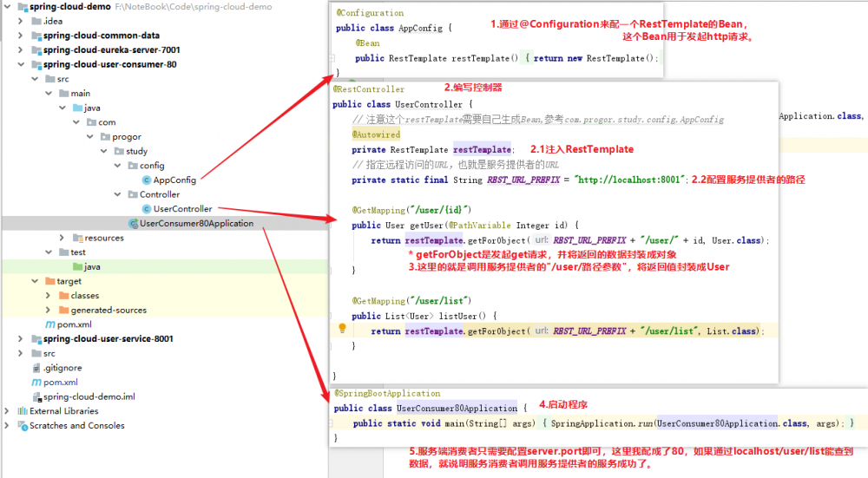Click Maven icon of consumer-80 pom.xml
868x478 pixels.
pyautogui.click(x=50, y=324)
